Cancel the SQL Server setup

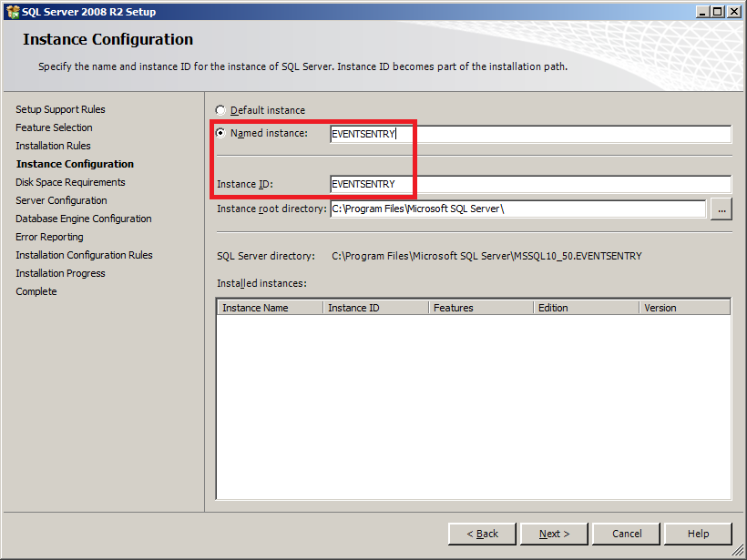click(x=627, y=534)
